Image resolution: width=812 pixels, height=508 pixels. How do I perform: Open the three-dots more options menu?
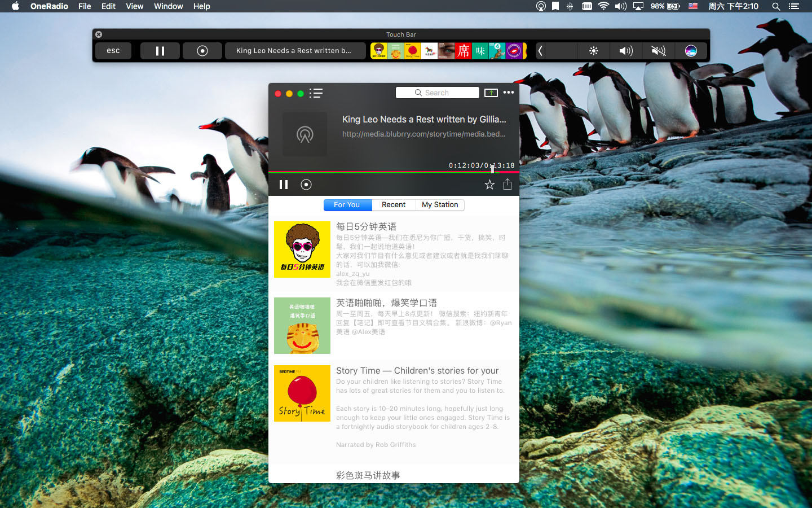click(509, 93)
